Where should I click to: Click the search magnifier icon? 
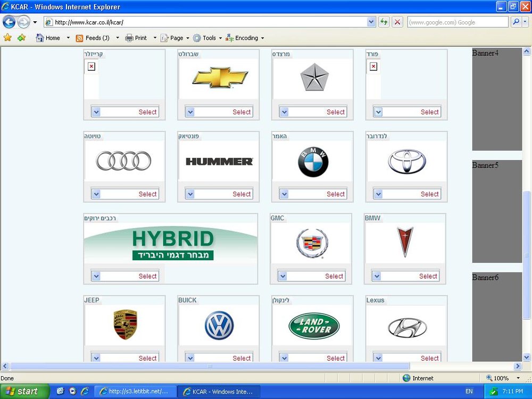click(516, 22)
